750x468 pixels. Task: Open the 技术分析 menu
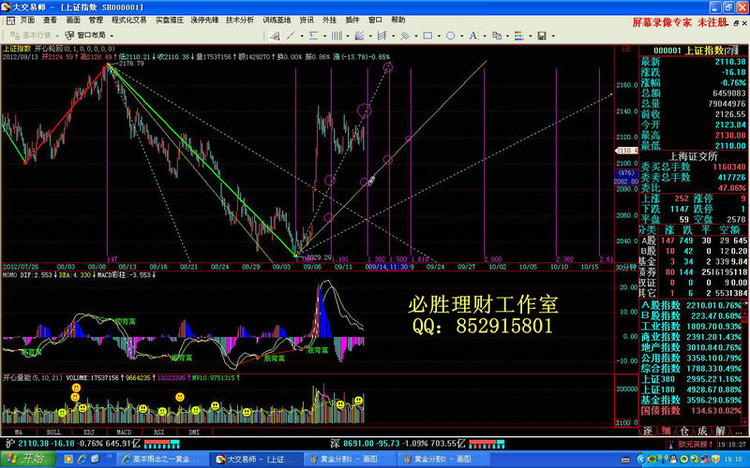[238, 19]
